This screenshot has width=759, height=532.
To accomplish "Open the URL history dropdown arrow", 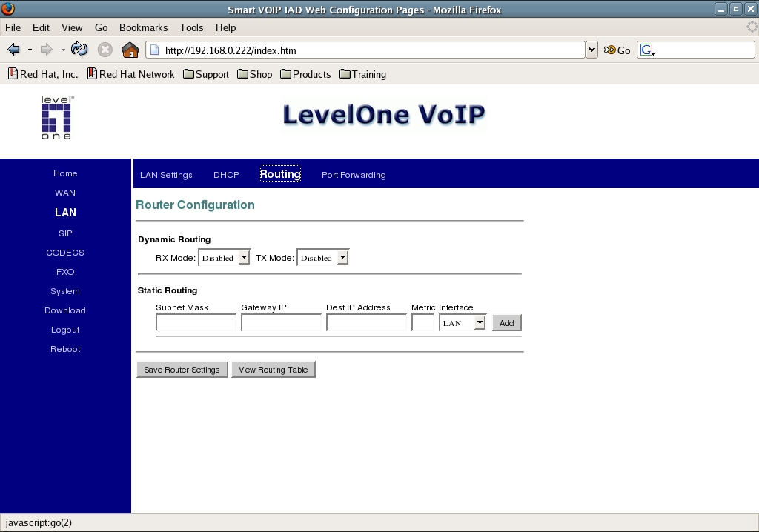I will [x=591, y=50].
